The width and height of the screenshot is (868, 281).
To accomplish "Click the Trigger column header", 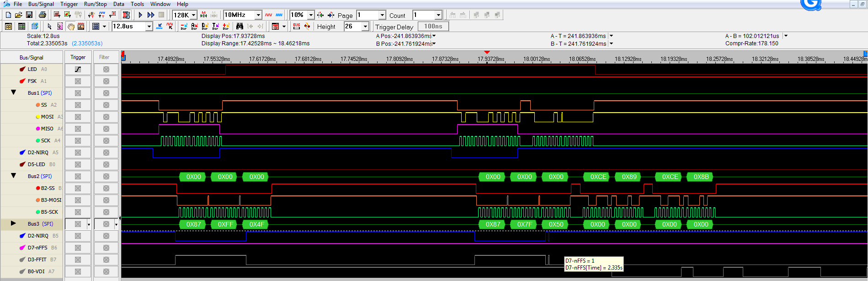I will click(x=78, y=57).
